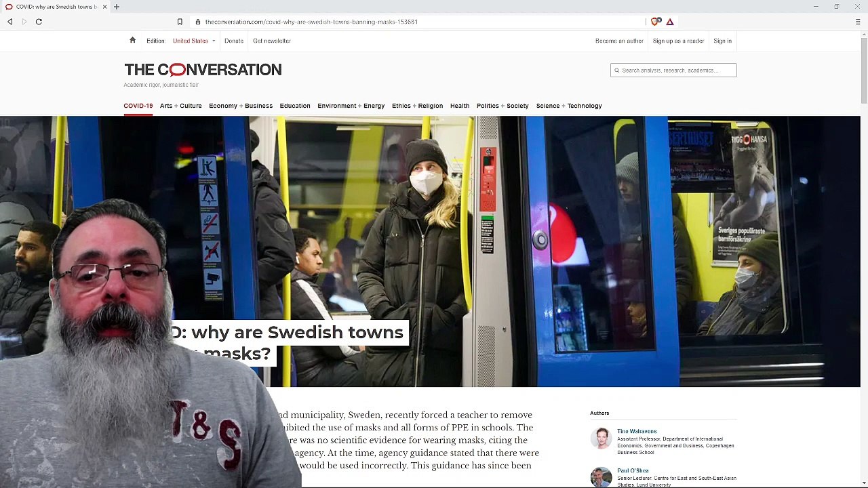Viewport: 868px width, 488px height.
Task: Click The Conversation logo
Action: 203,70
